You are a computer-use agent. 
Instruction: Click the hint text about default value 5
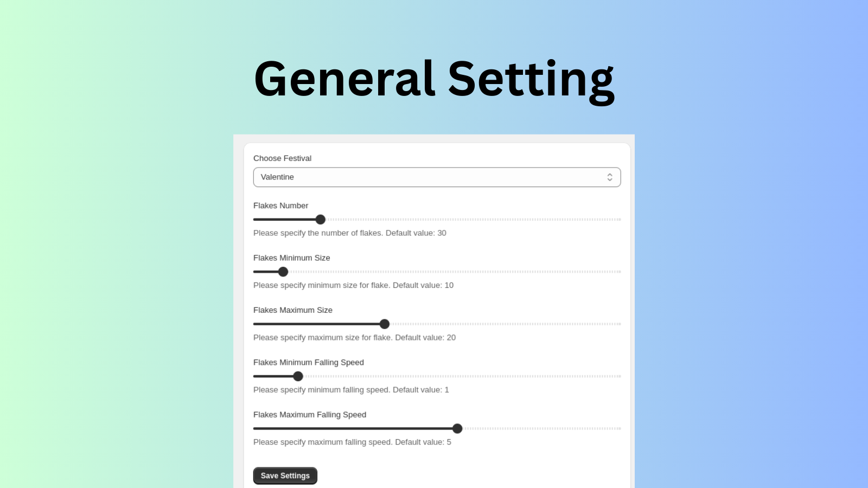(352, 442)
